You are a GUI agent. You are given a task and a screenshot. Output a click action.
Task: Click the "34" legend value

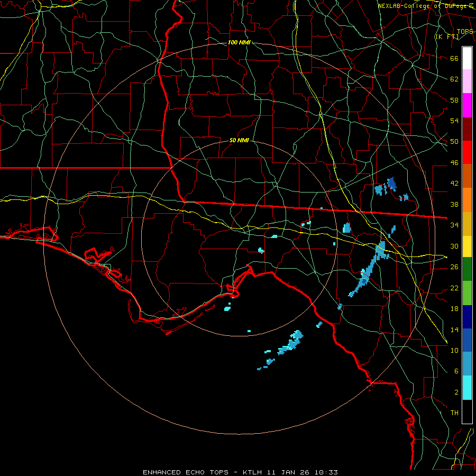[x=454, y=225]
